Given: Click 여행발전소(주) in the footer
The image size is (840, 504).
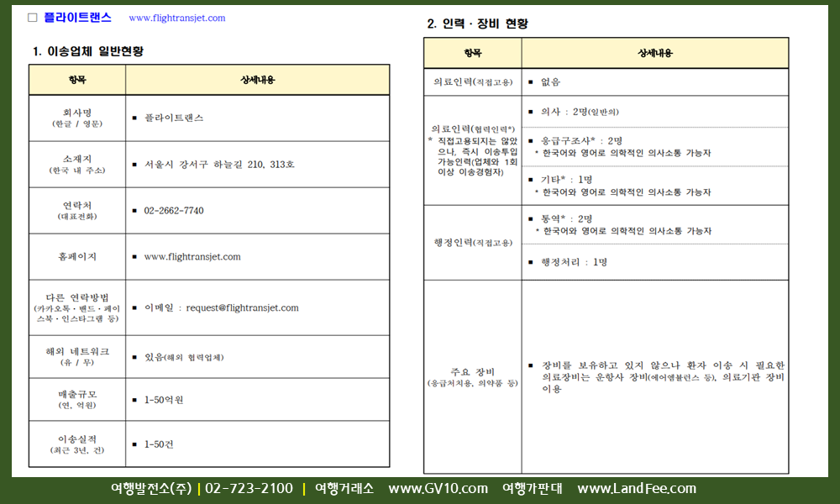Looking at the screenshot, I should [x=151, y=489].
